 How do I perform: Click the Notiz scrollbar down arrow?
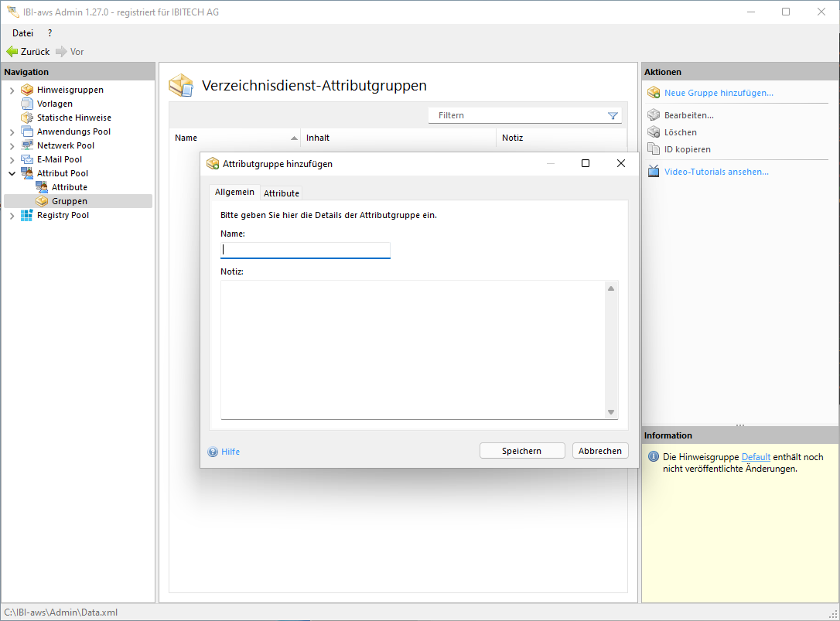(611, 412)
